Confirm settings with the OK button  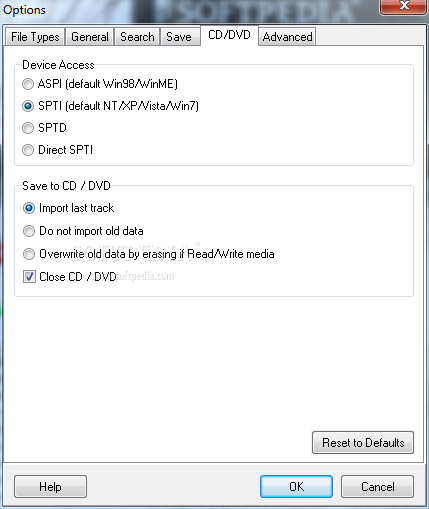coord(296,487)
